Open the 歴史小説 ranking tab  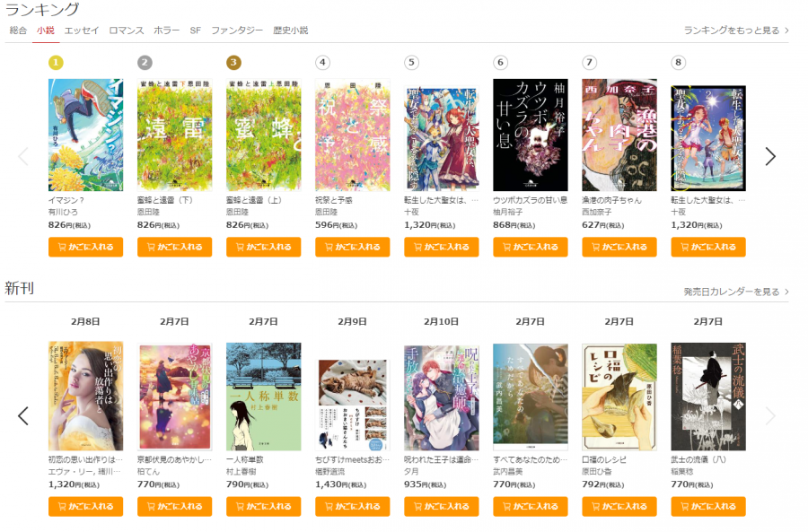point(291,31)
